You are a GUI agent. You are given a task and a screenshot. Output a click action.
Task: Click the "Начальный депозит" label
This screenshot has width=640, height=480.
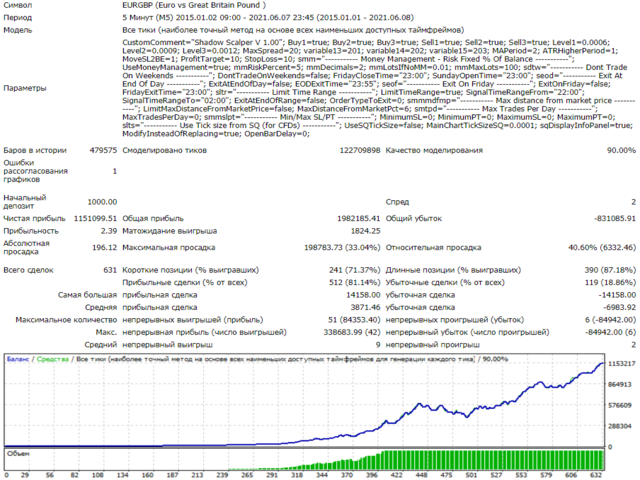[x=25, y=202]
